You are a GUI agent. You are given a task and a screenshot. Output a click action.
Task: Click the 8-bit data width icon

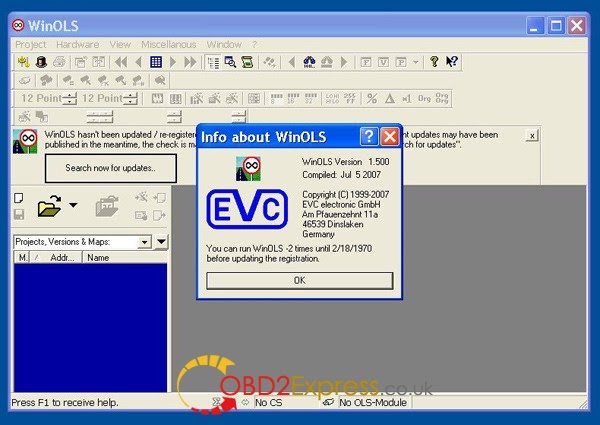tap(276, 99)
